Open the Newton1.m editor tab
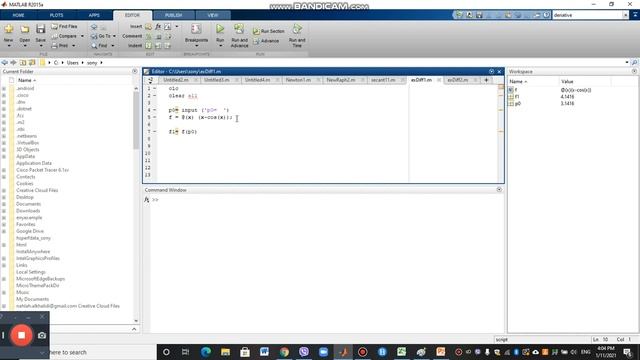 point(298,80)
